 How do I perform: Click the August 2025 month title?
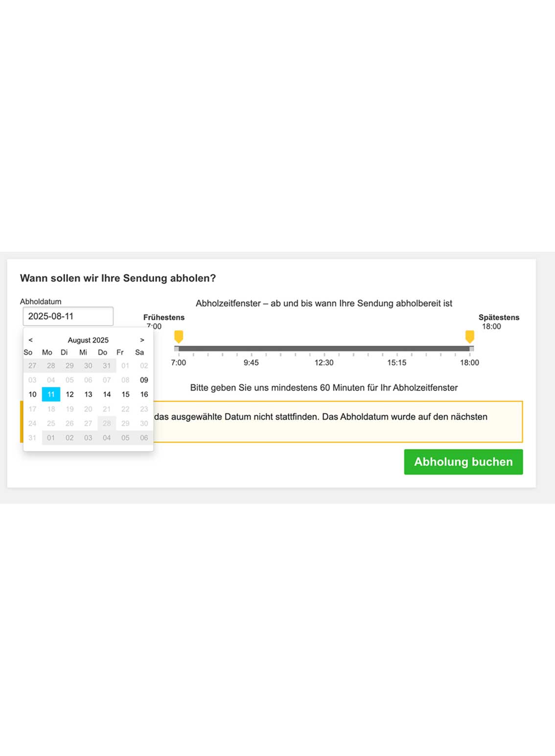coord(88,340)
